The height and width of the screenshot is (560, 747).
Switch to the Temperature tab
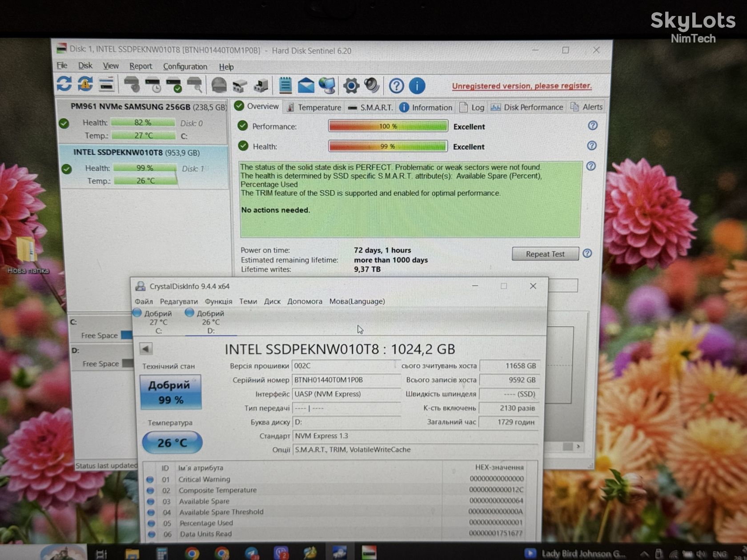pyautogui.click(x=314, y=107)
